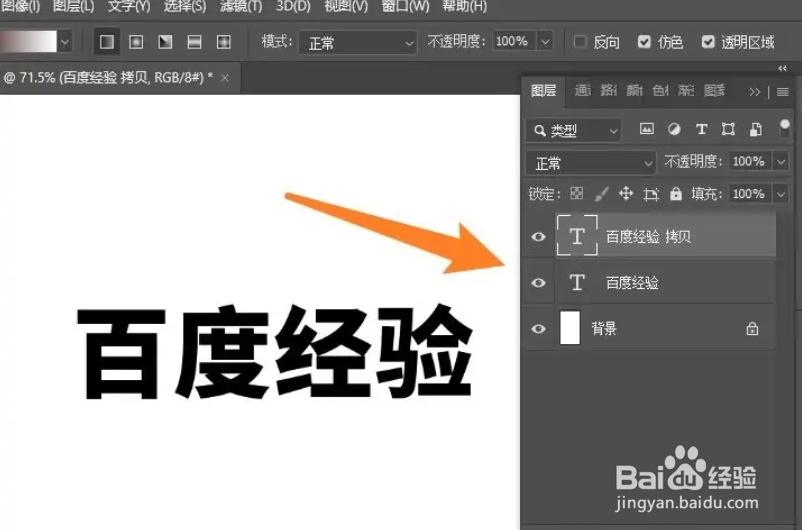
Task: Enable the 反向 checkbox
Action: coord(580,41)
